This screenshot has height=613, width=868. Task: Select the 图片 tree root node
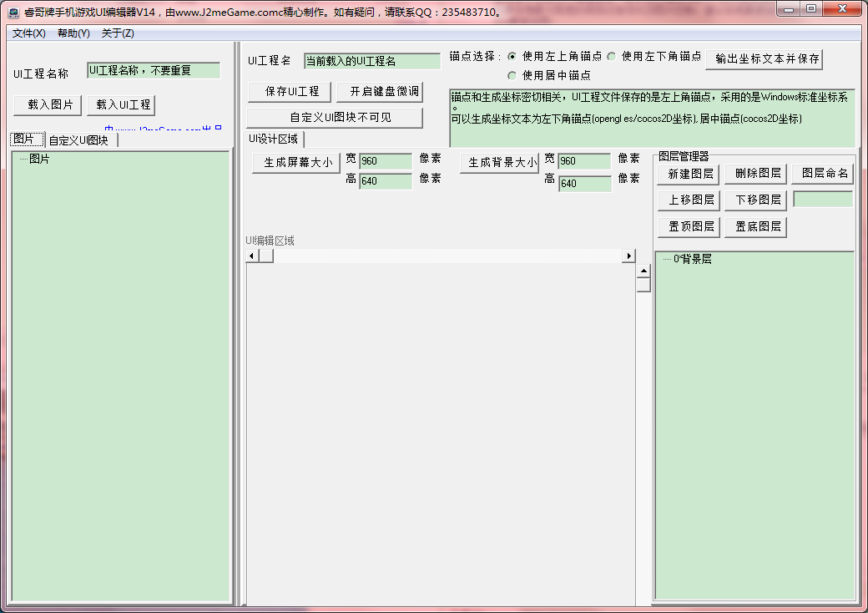(x=39, y=159)
